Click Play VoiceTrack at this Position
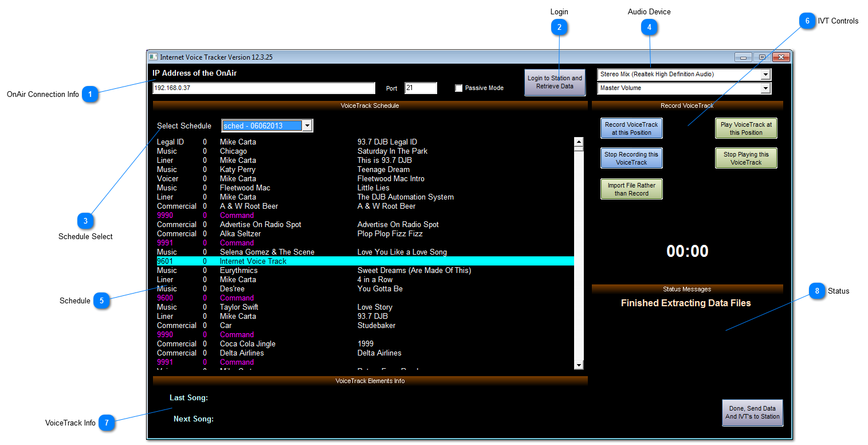The width and height of the screenshot is (868, 445). 746,128
